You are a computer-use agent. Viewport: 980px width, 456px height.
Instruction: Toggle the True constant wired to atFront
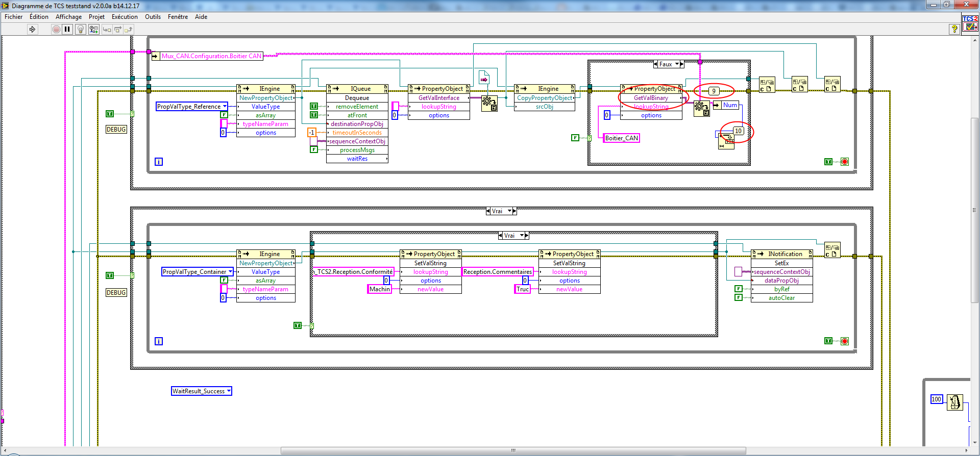314,115
